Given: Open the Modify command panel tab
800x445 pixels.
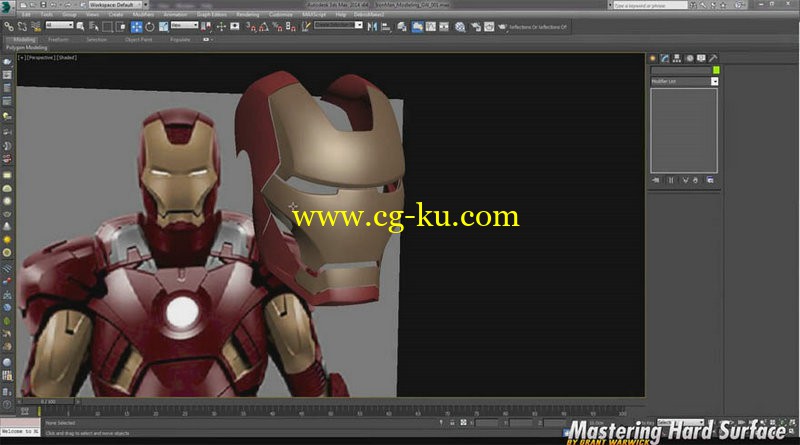Looking at the screenshot, I should [x=665, y=58].
